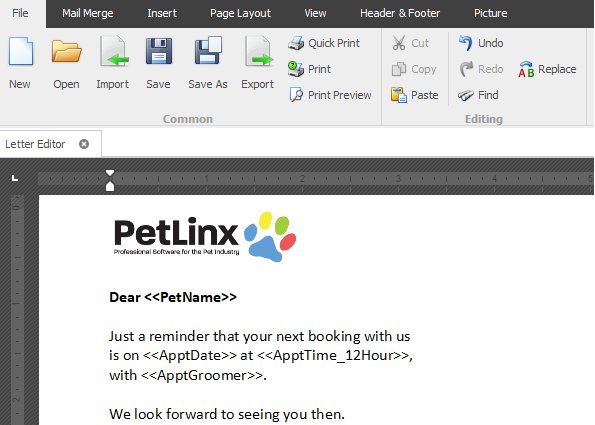Save the letter with floppy disk icon
This screenshot has width=595, height=425.
[x=159, y=52]
